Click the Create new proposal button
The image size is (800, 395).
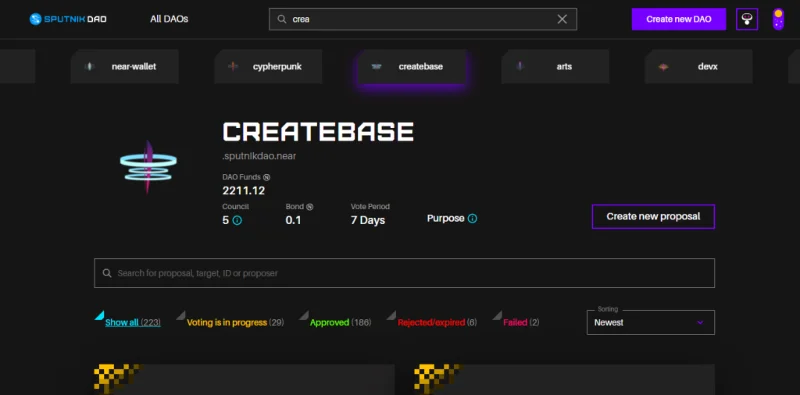click(x=653, y=216)
